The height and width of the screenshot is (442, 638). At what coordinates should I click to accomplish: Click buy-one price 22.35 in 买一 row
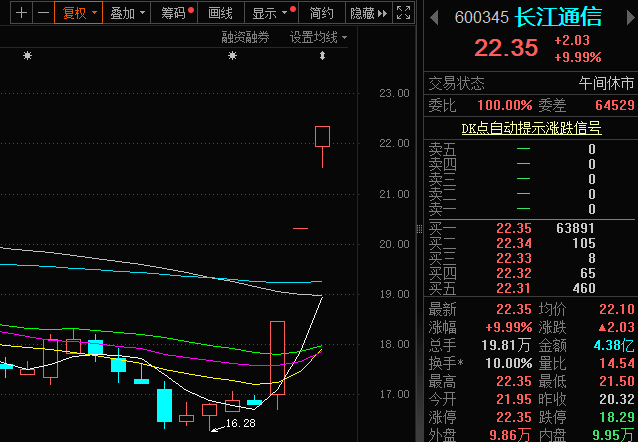514,228
